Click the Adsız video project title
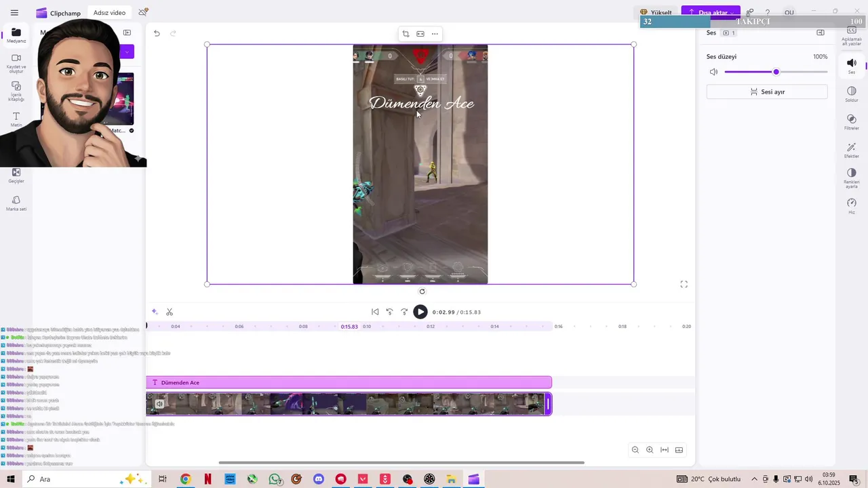 click(x=109, y=13)
